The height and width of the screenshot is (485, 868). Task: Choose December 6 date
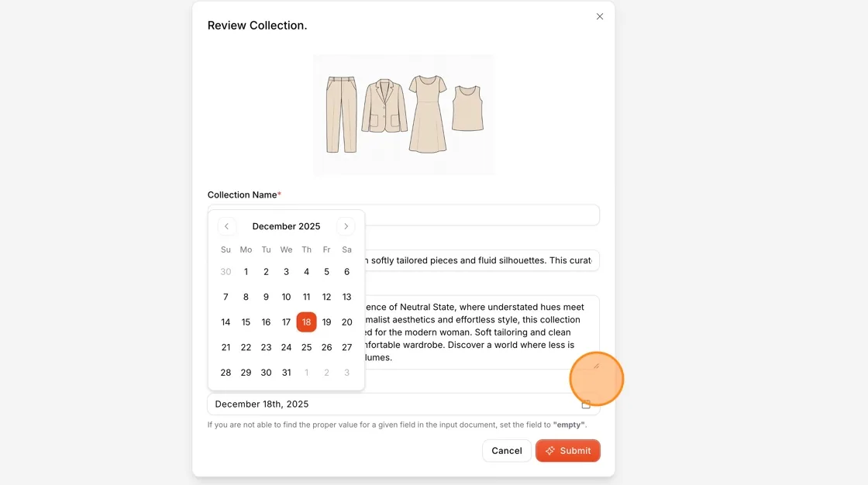pos(347,272)
